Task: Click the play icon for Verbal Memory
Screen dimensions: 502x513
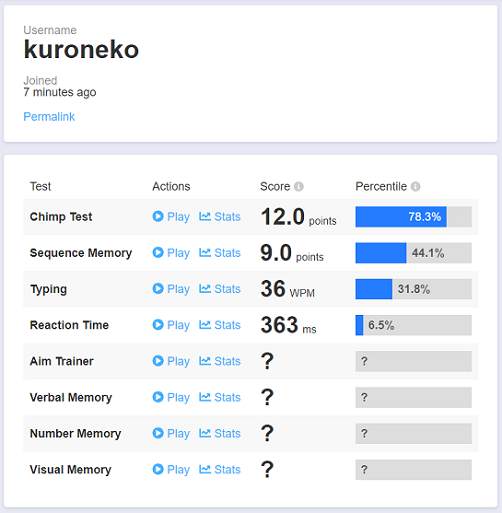Action: [x=158, y=397]
